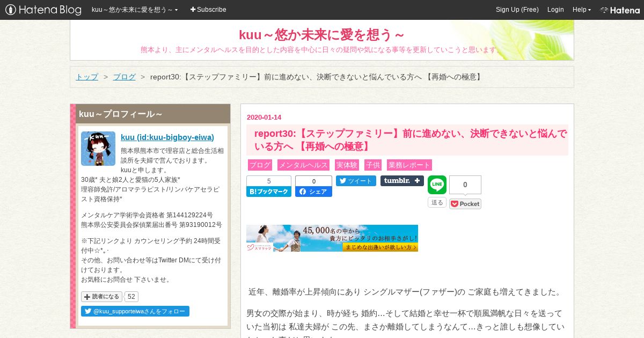
Task: Go to トップ breadcrumb link
Action: (x=87, y=77)
